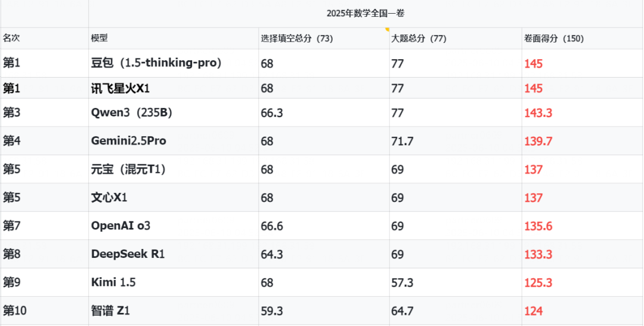This screenshot has width=644, height=326.
Task: Click the 文心X1 model cell
Action: (174, 198)
